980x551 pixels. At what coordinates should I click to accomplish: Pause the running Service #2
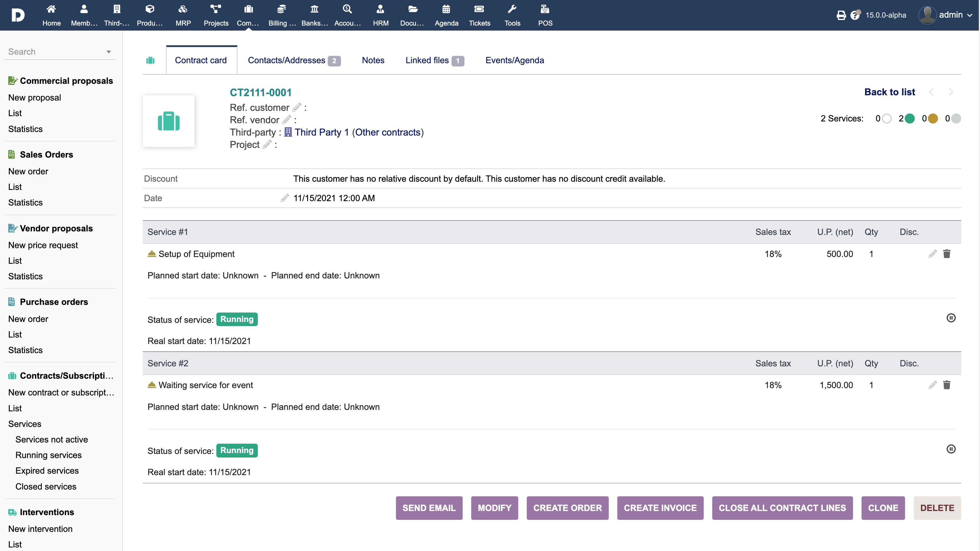point(951,449)
